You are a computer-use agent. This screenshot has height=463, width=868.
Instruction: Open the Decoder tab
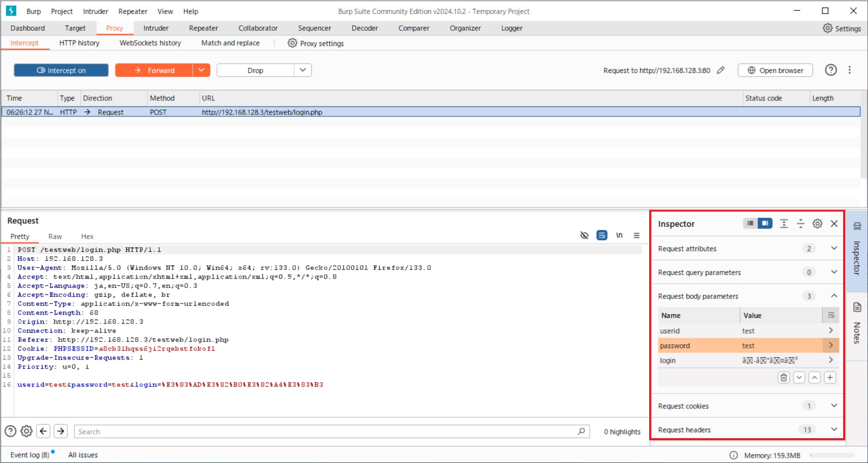[x=364, y=28]
